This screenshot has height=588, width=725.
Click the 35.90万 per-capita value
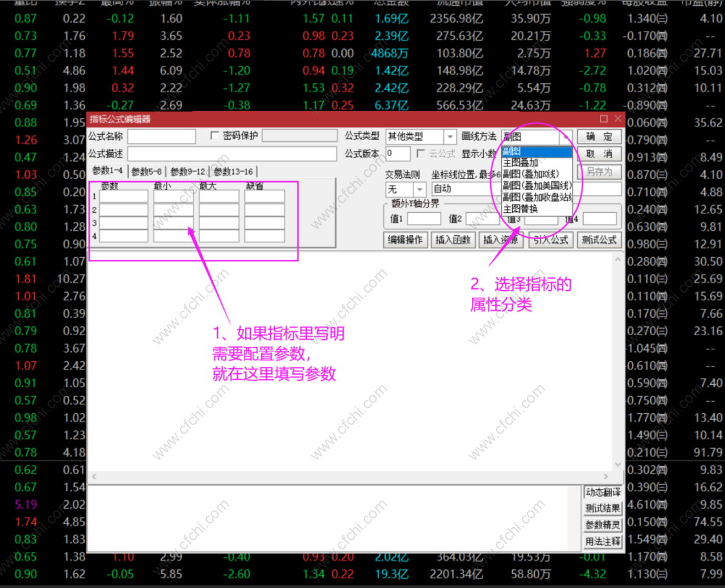531,19
